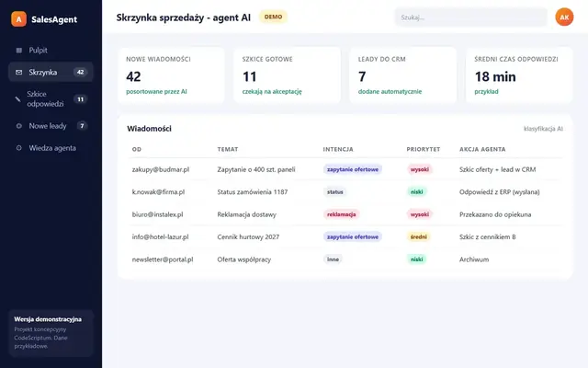The image size is (588, 368).
Task: Select sender biuro@instalex.pl
Action: pos(157,214)
